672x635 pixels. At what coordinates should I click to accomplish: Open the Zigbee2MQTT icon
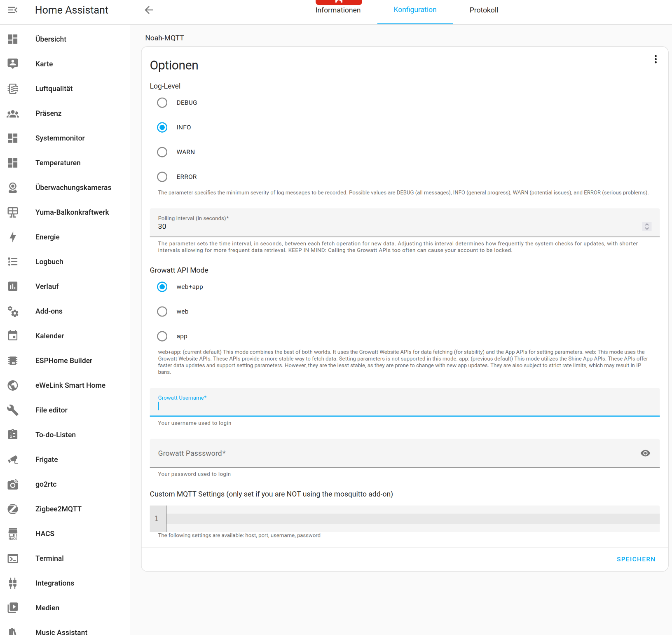pyautogui.click(x=13, y=509)
